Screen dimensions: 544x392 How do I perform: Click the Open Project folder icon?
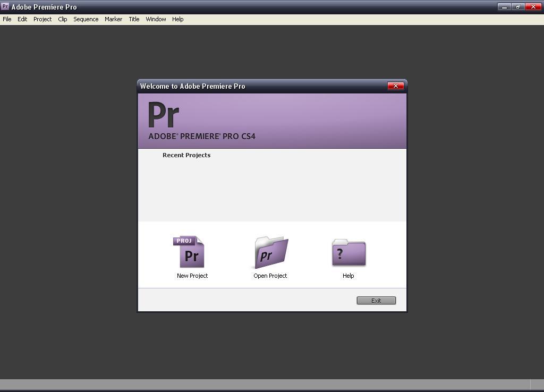271,253
